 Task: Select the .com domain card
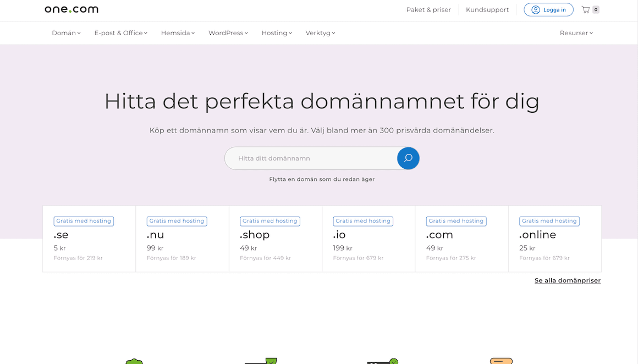point(462,239)
